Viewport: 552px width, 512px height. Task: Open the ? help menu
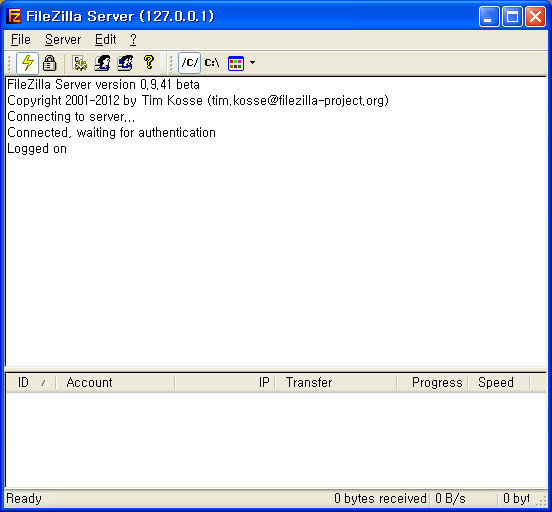click(133, 39)
